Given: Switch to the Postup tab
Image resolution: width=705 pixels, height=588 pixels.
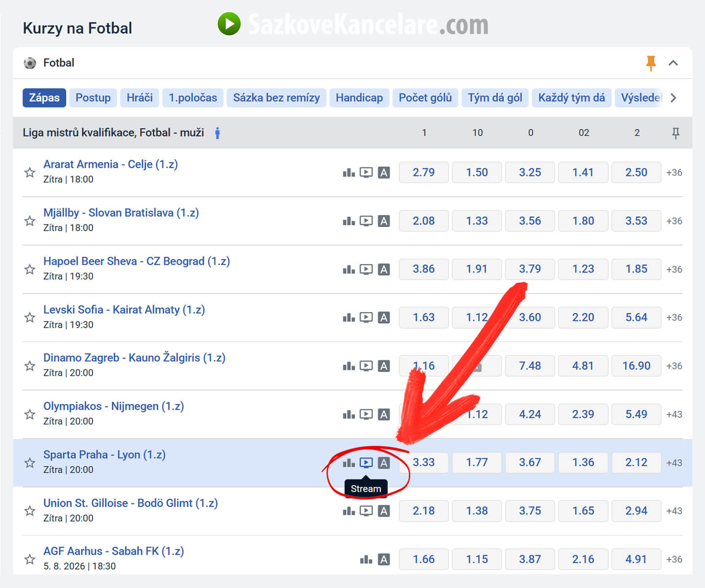Looking at the screenshot, I should 93,98.
